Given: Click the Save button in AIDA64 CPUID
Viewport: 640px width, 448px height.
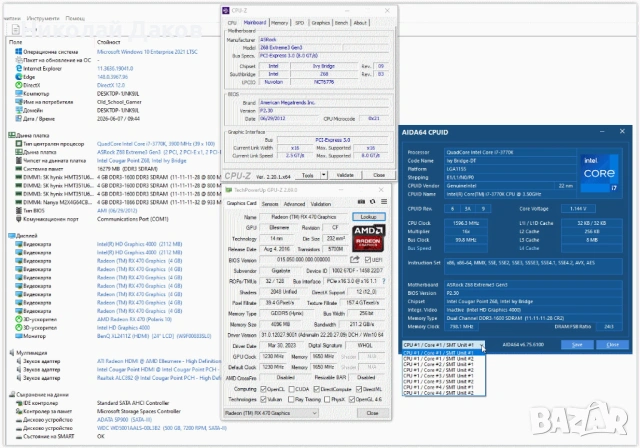Looking at the screenshot, I should pyautogui.click(x=577, y=345).
